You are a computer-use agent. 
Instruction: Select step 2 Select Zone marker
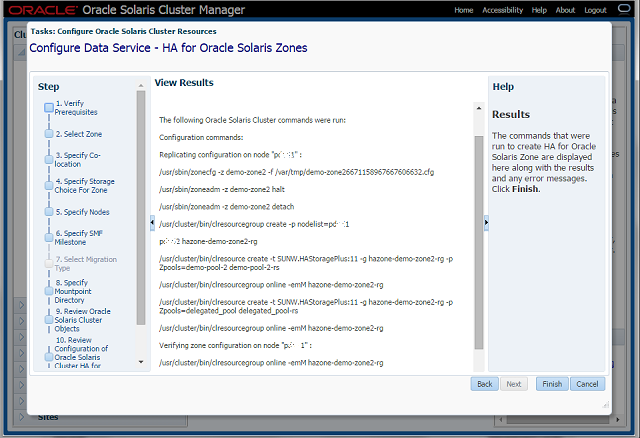tap(49, 134)
